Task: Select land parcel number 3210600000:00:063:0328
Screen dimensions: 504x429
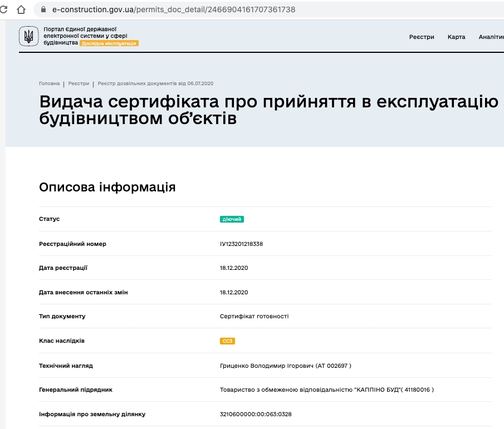Action: point(256,414)
